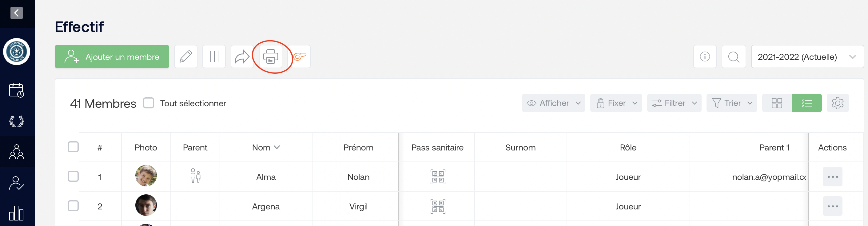Click the share arrow icon

click(x=242, y=56)
